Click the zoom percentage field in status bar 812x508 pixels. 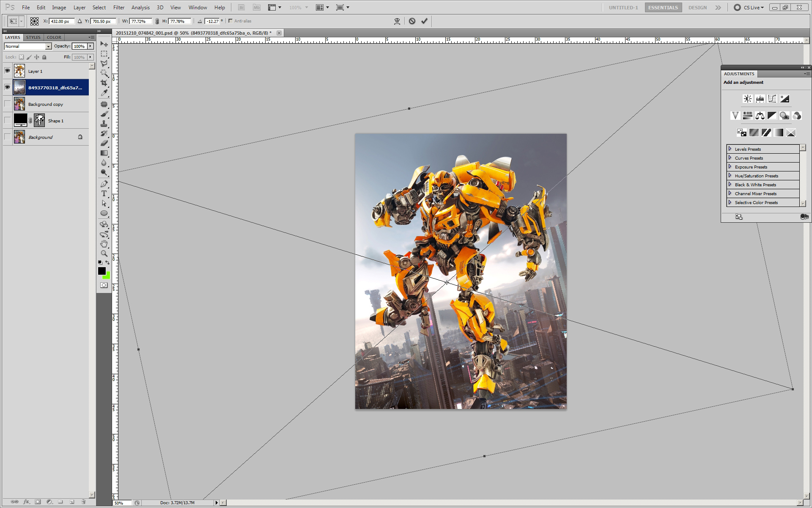pyautogui.click(x=122, y=503)
